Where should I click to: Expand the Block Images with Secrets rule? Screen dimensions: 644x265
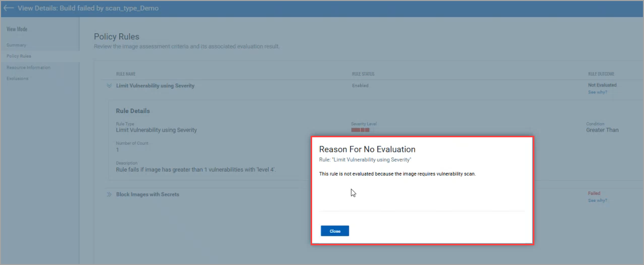pyautogui.click(x=109, y=194)
